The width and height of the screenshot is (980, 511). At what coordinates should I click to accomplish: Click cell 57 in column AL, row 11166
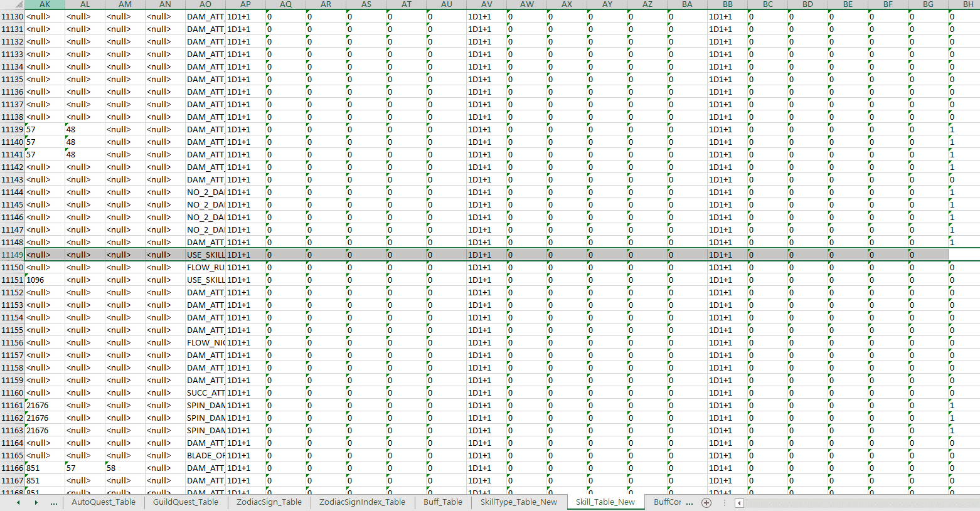tap(85, 468)
